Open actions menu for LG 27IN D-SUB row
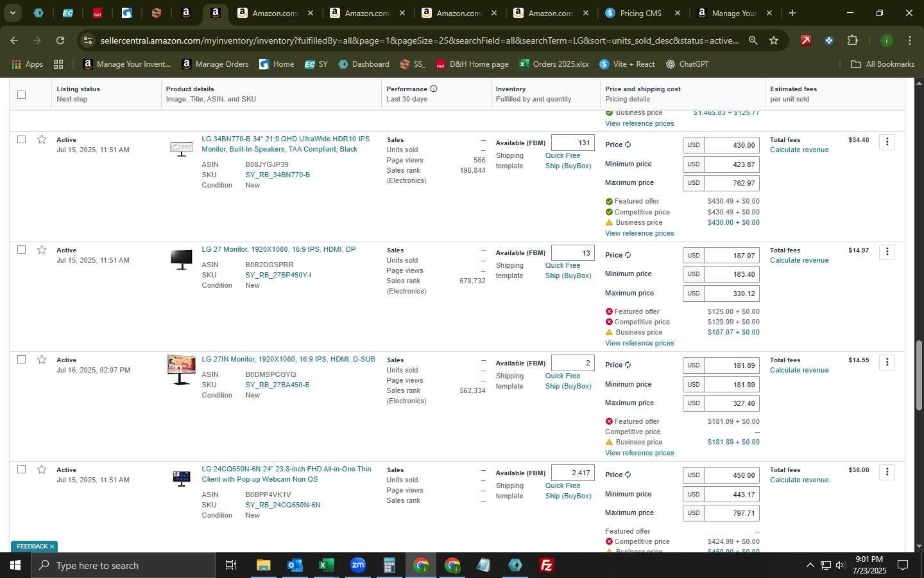Image resolution: width=924 pixels, height=578 pixels. (x=887, y=362)
